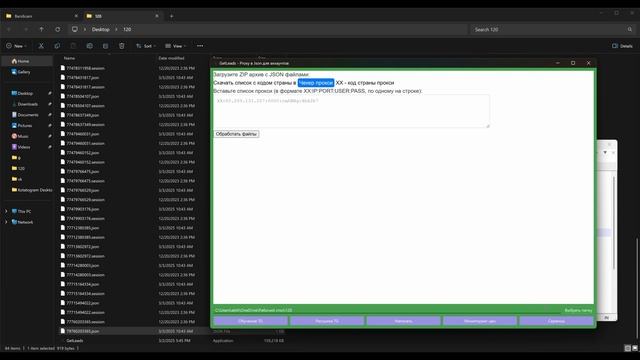The height and width of the screenshot is (360, 640).
Task: Unpin Pictures using its pin icon
Action: coord(50,125)
